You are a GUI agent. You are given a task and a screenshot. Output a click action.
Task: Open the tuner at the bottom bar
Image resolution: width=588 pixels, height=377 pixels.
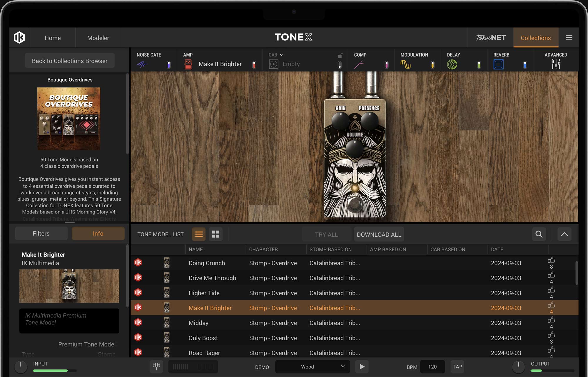click(156, 366)
